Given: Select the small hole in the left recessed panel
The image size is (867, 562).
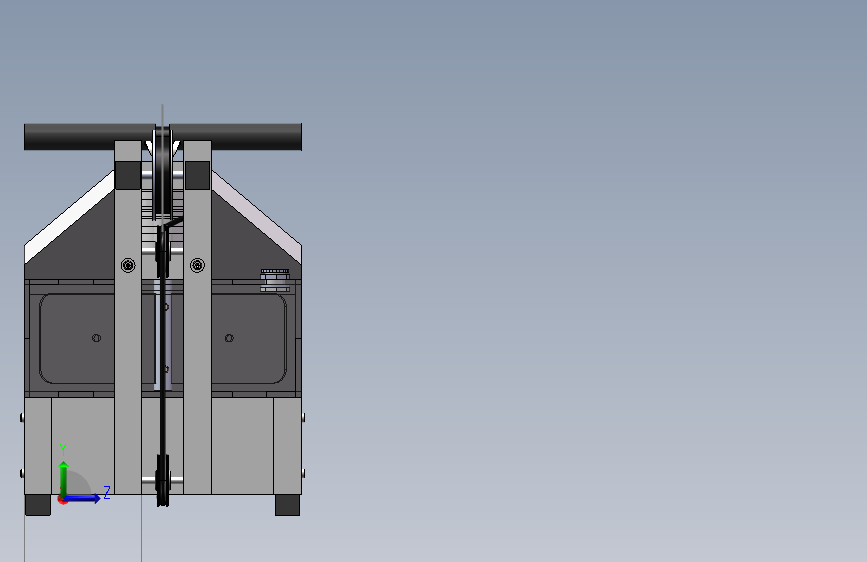Looking at the screenshot, I should coord(96,338).
